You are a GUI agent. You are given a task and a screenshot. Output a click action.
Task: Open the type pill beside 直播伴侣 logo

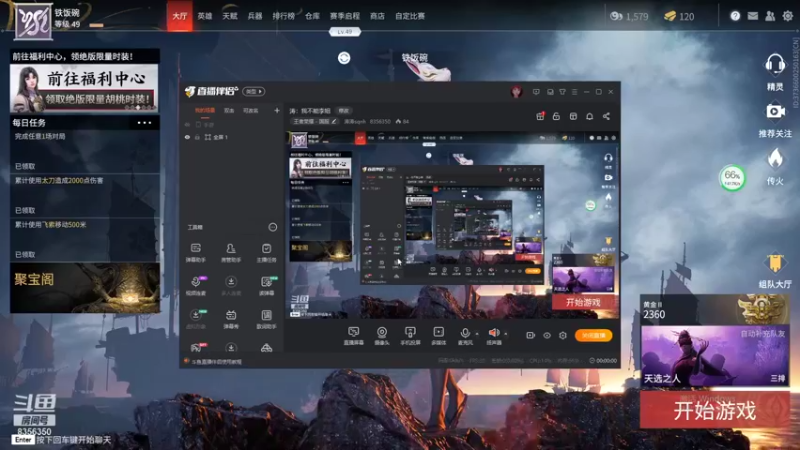(254, 92)
